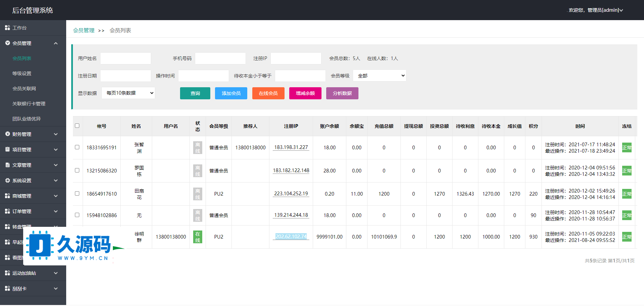Viewport: 644px width, 306px height.
Task: Click the green 查询 search button
Action: [195, 93]
